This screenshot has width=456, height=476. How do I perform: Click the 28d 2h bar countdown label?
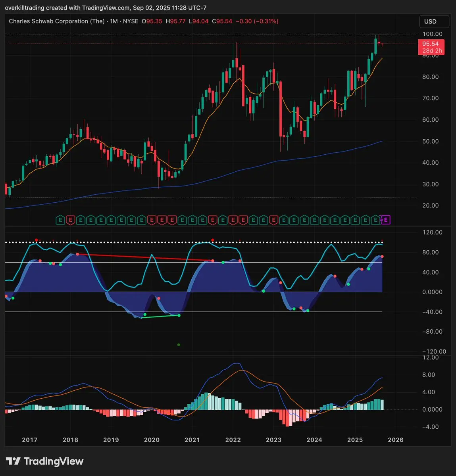432,51
